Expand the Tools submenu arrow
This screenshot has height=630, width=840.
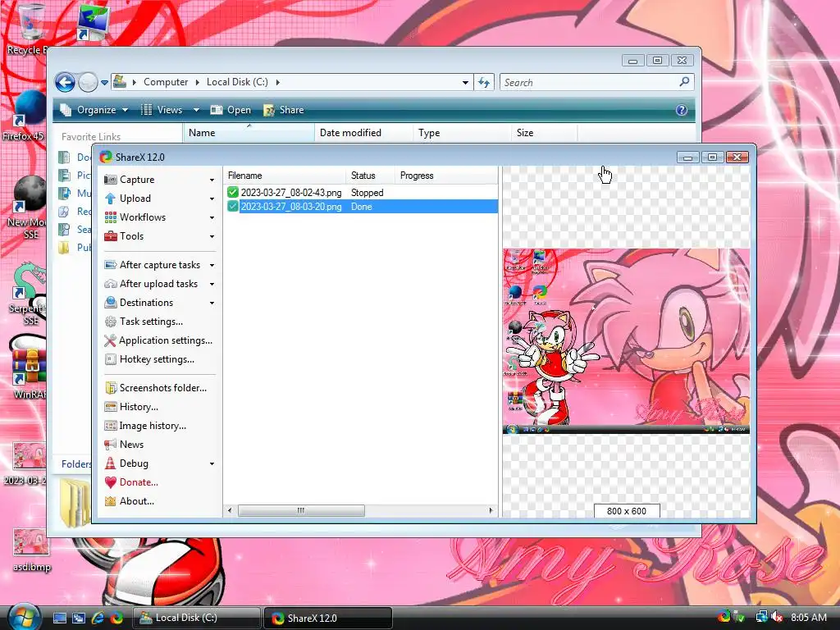[x=212, y=236]
